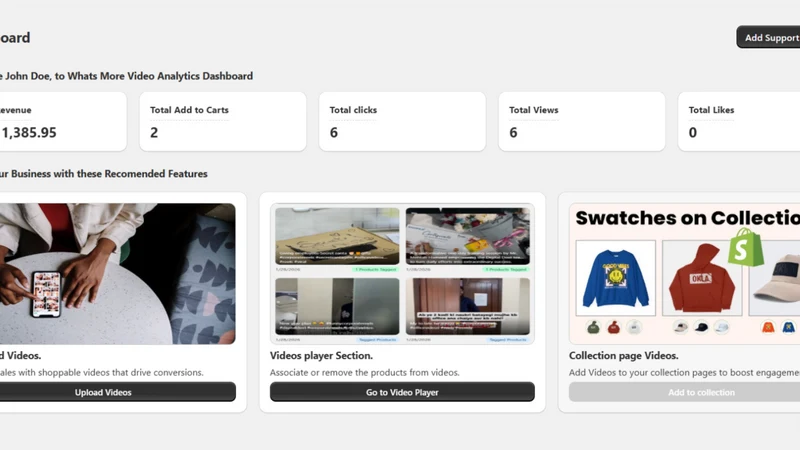Select the light blue cap swatch icon
The width and height of the screenshot is (800, 450).
(x=722, y=327)
